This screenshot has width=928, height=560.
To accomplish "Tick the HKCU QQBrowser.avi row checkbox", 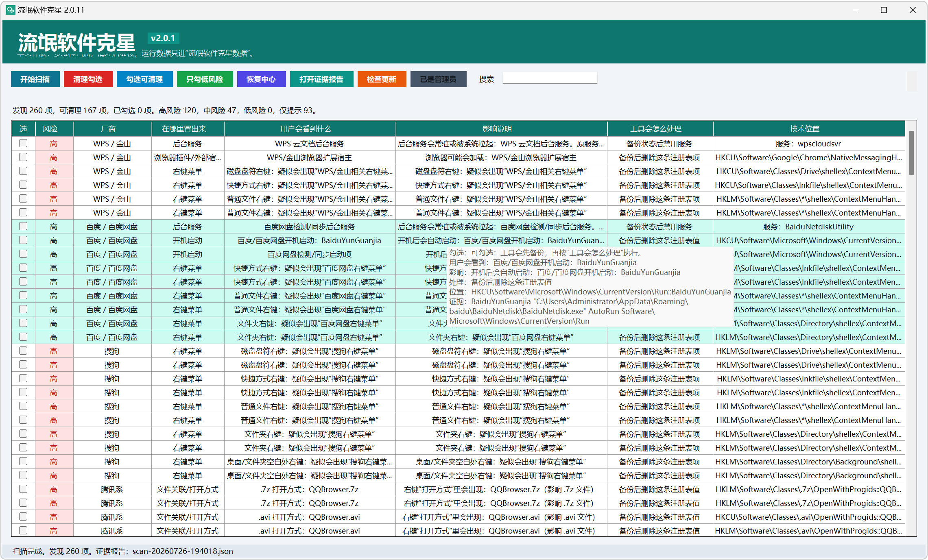I will 23,516.
